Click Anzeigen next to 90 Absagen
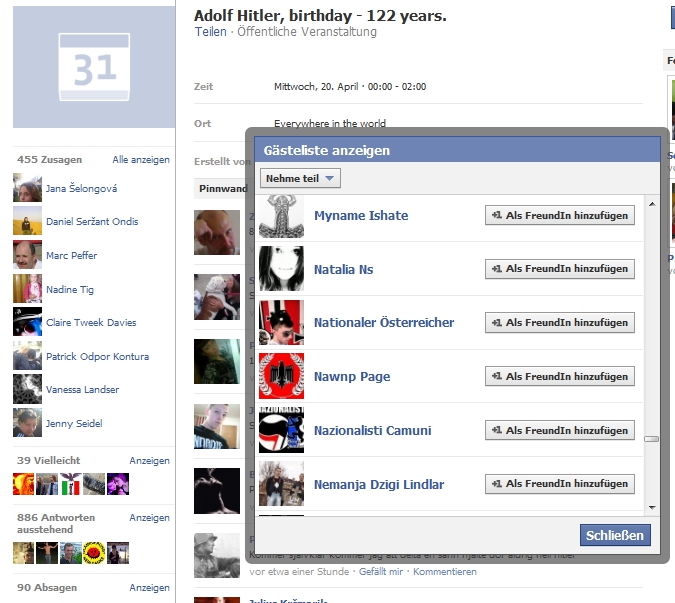675x603 pixels. click(x=149, y=588)
